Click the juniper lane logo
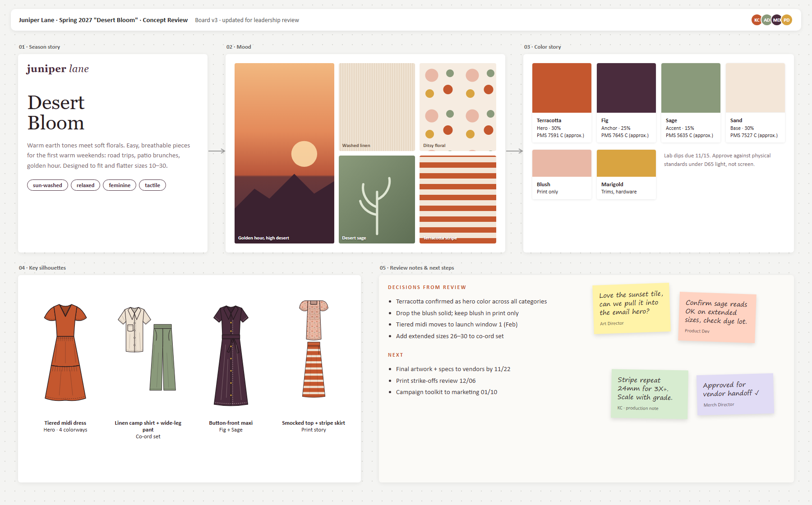 pos(58,69)
